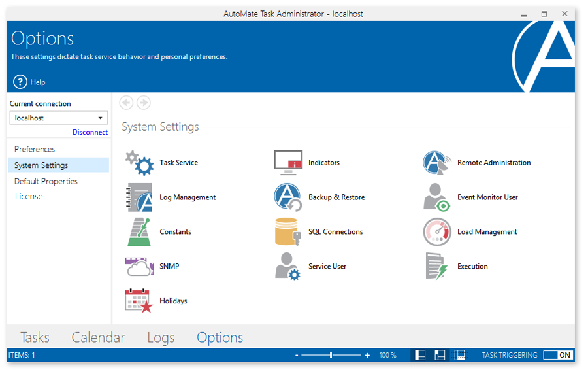Click the zoom in plus button
The width and height of the screenshot is (588, 372).
(367, 356)
